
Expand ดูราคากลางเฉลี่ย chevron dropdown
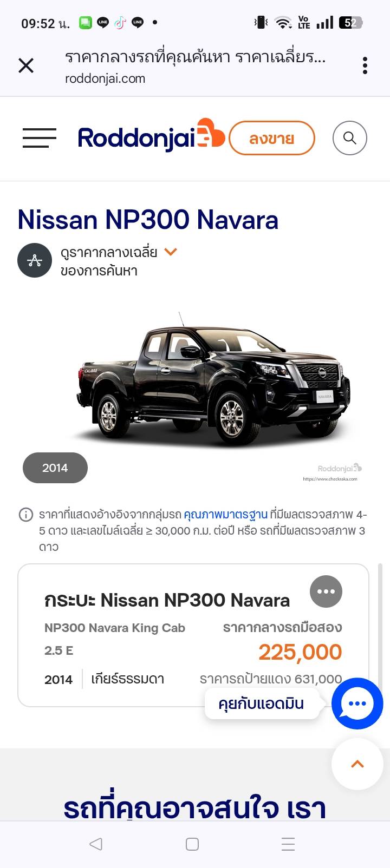coord(171,252)
